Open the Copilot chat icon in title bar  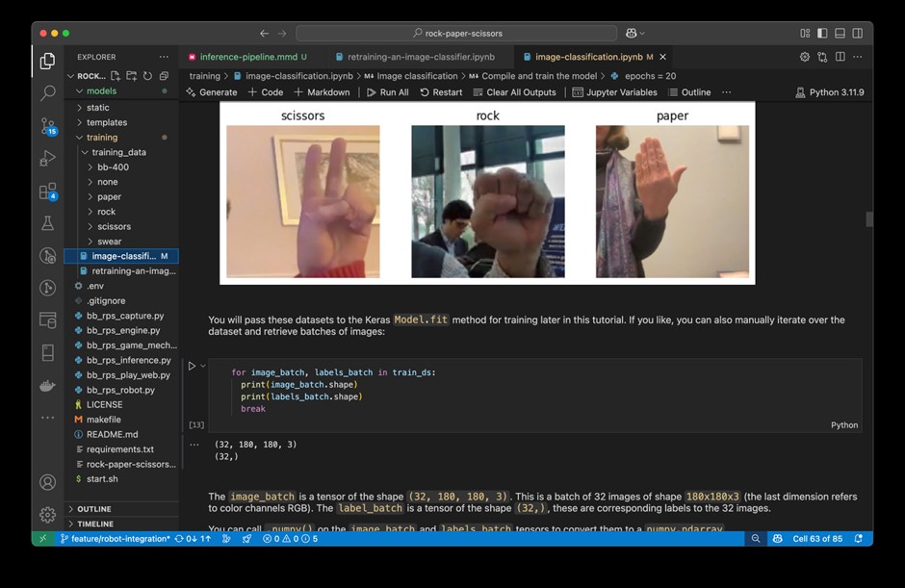[632, 34]
